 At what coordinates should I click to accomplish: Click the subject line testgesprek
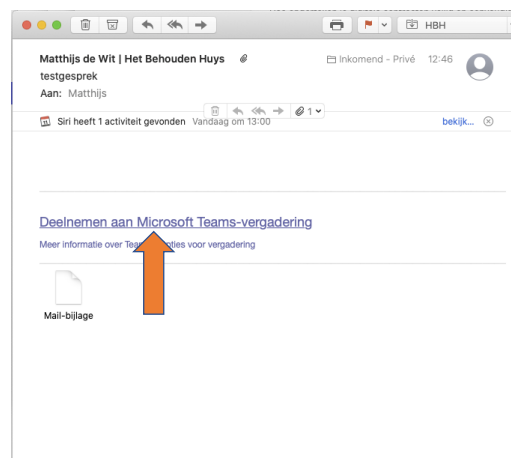[x=69, y=76]
